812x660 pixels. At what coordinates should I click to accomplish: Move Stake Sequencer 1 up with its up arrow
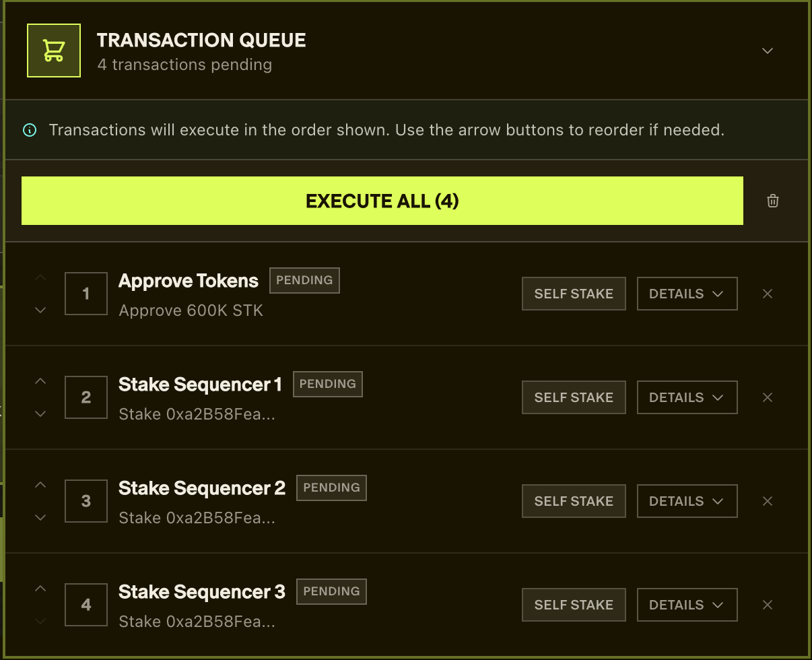tap(40, 381)
